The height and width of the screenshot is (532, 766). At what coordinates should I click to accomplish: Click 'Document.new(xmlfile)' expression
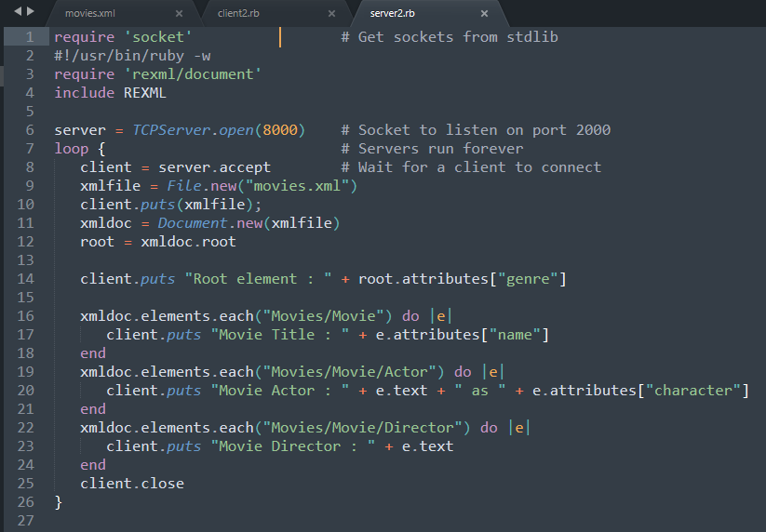coord(249,223)
